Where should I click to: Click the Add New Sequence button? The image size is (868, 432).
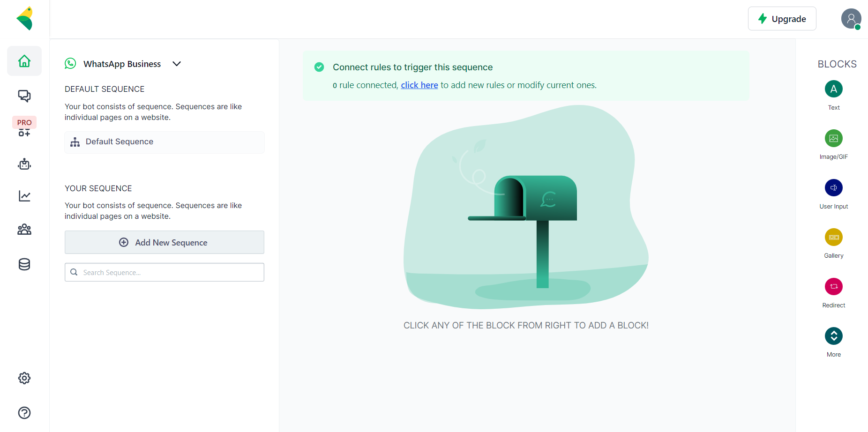point(165,242)
